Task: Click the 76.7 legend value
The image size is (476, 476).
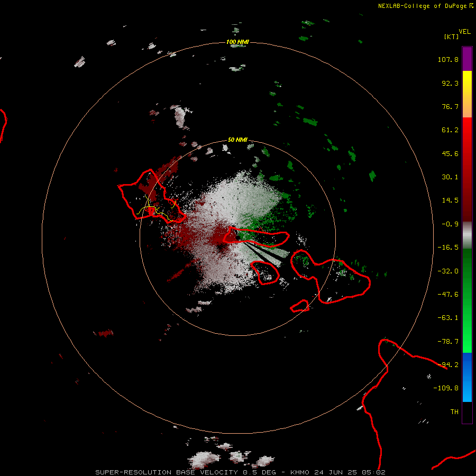Action: click(x=450, y=106)
